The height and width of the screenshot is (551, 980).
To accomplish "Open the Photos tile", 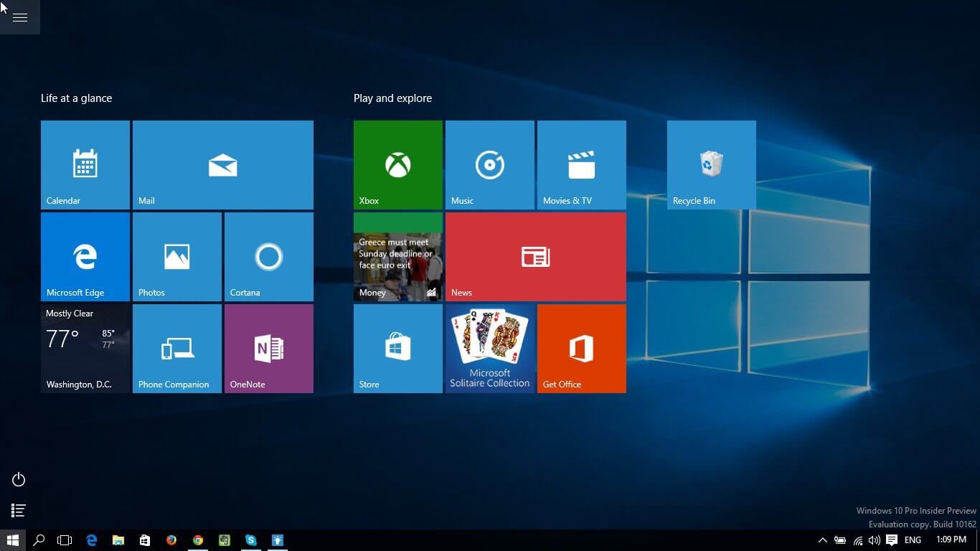I will coord(177,257).
